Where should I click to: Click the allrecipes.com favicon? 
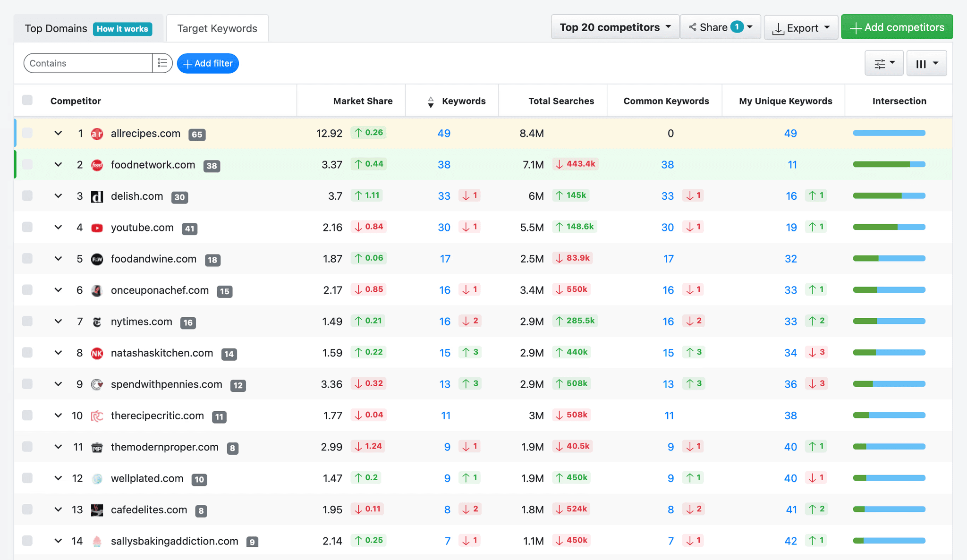coord(97,134)
